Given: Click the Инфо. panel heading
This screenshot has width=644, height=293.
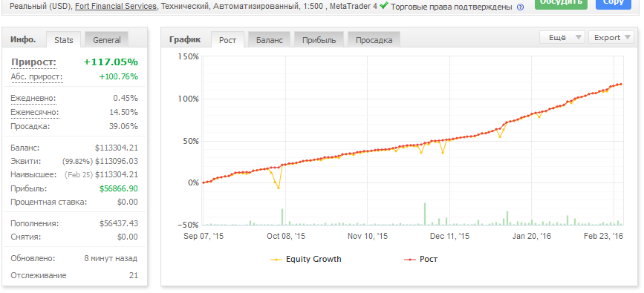Looking at the screenshot, I should 23,39.
